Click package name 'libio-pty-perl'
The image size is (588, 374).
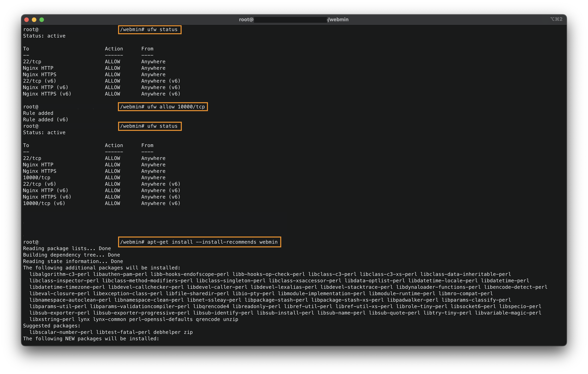click(x=253, y=293)
